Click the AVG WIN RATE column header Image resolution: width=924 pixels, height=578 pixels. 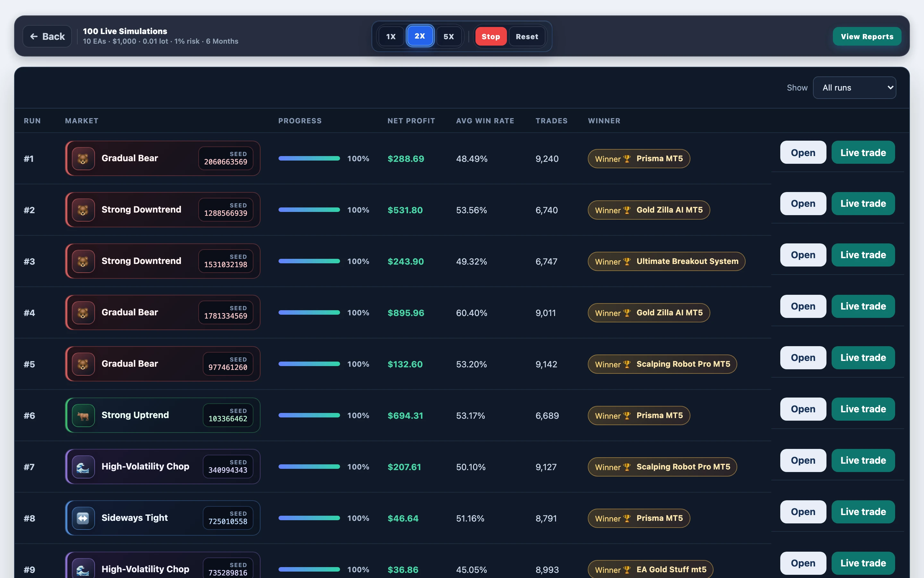[x=485, y=121]
